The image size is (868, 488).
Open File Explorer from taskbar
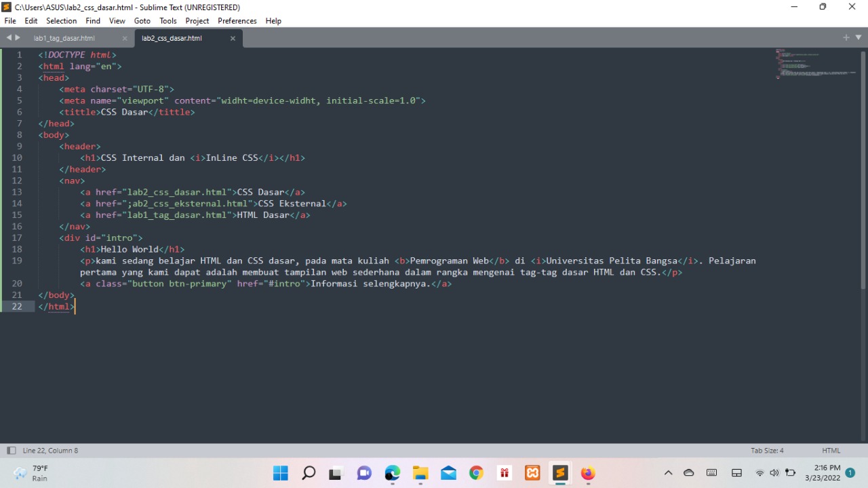tap(420, 473)
